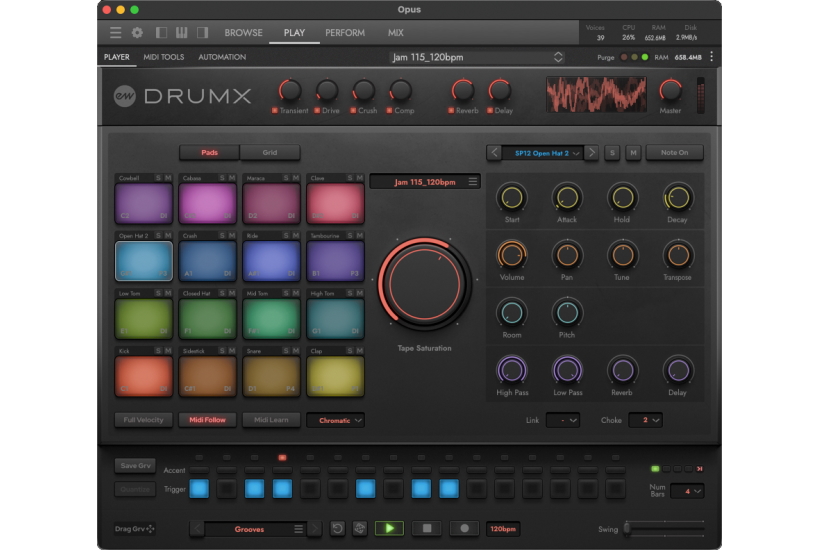Enable the first Trigger step

(x=199, y=488)
